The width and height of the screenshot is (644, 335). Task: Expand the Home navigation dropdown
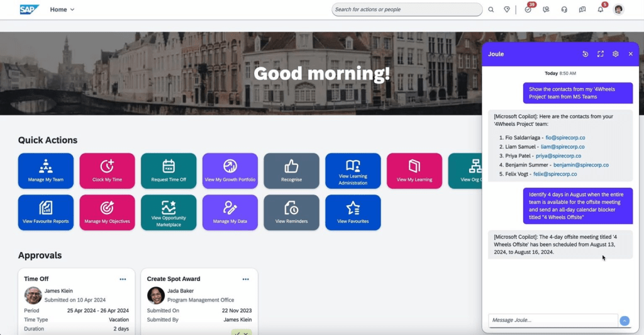pyautogui.click(x=62, y=9)
